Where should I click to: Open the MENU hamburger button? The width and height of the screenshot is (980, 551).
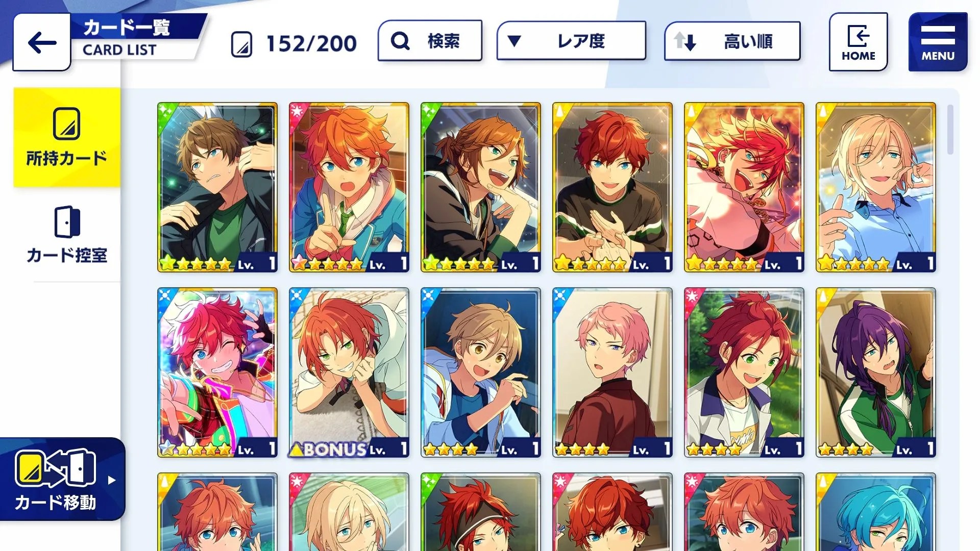pyautogui.click(x=938, y=42)
